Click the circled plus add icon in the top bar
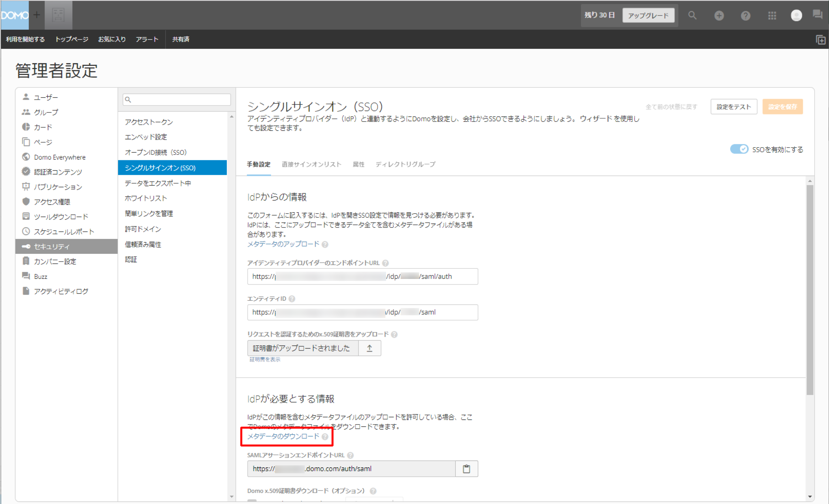829x504 pixels. tap(719, 16)
